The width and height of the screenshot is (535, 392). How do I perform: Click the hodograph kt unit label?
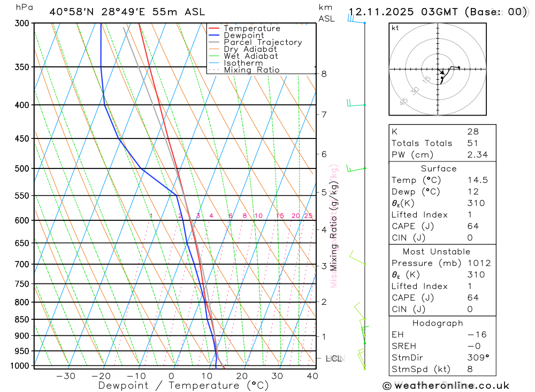395,28
